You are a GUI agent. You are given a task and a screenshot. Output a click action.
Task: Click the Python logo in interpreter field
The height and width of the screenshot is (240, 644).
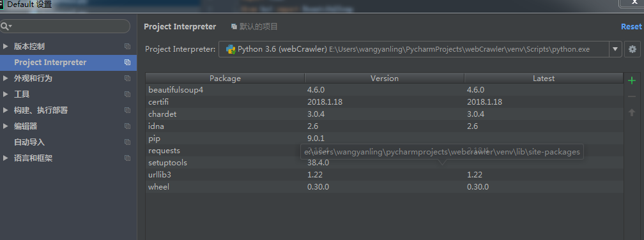(x=231, y=49)
